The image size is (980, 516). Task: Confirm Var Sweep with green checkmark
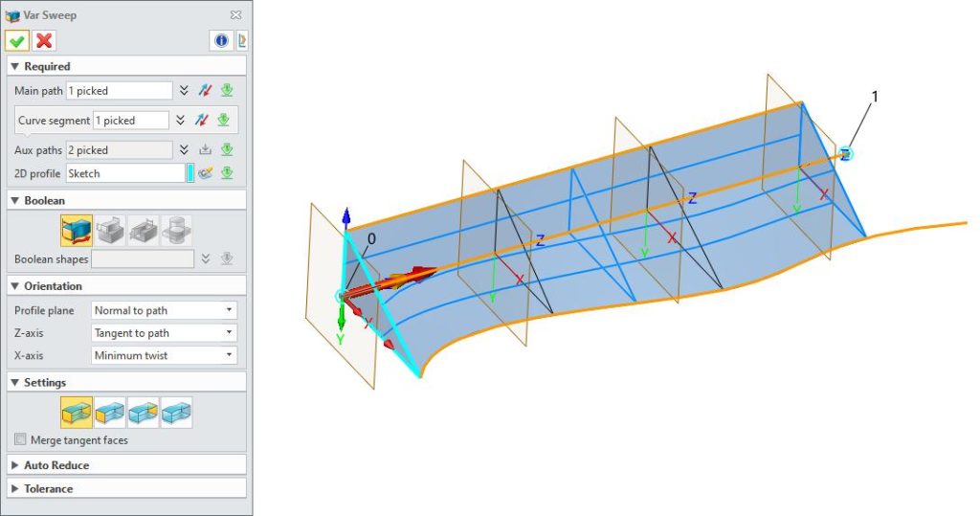pyautogui.click(x=17, y=40)
